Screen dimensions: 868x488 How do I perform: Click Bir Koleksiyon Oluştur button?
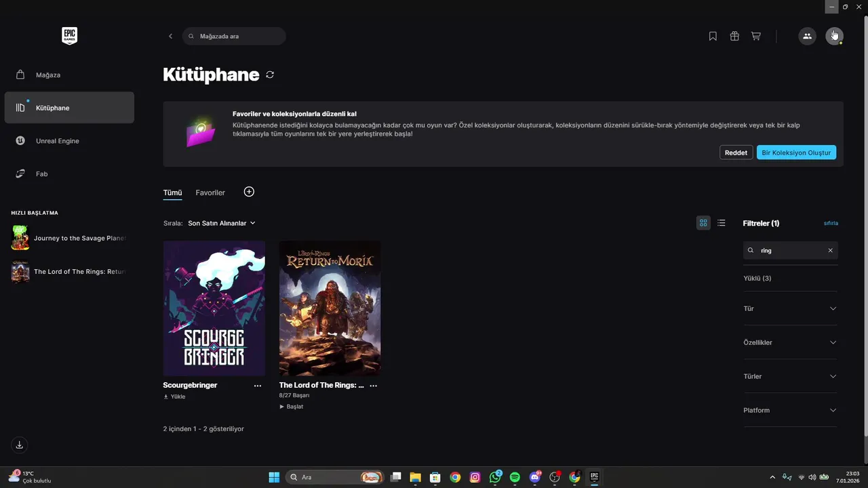click(x=796, y=152)
